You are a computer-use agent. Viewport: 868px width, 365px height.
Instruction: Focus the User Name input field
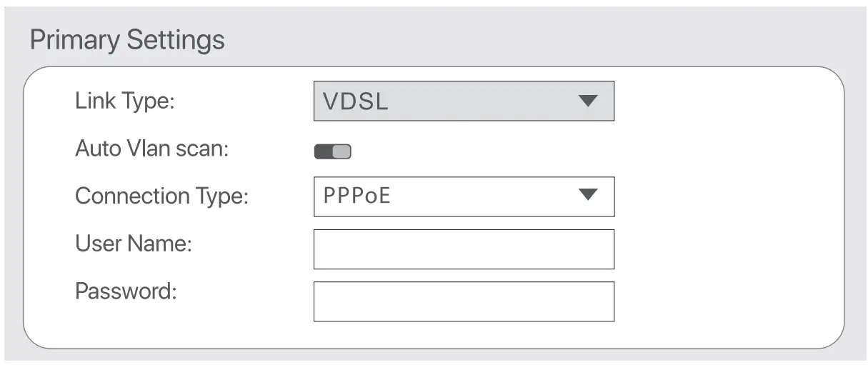[x=463, y=249]
